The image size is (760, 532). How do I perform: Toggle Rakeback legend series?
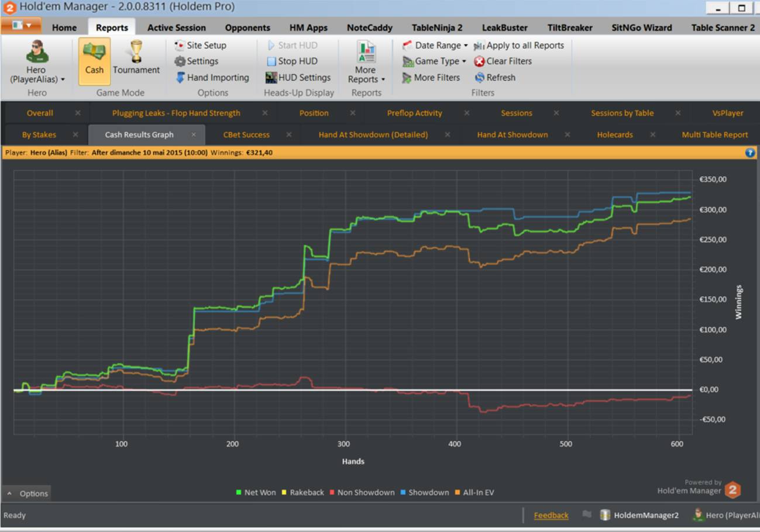[302, 492]
